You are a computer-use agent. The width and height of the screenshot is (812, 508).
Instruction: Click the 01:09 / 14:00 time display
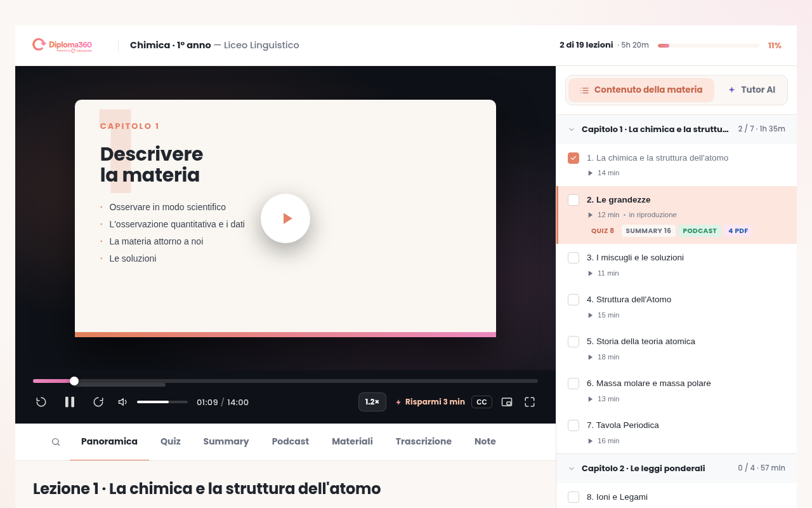(x=223, y=403)
